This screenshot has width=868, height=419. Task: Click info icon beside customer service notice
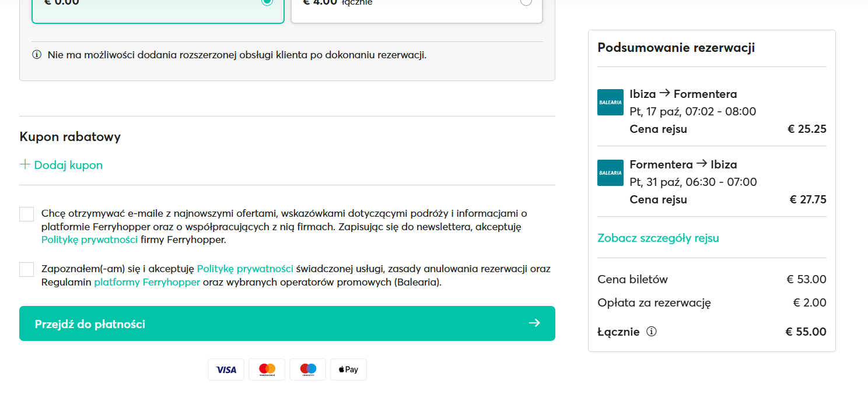(37, 55)
